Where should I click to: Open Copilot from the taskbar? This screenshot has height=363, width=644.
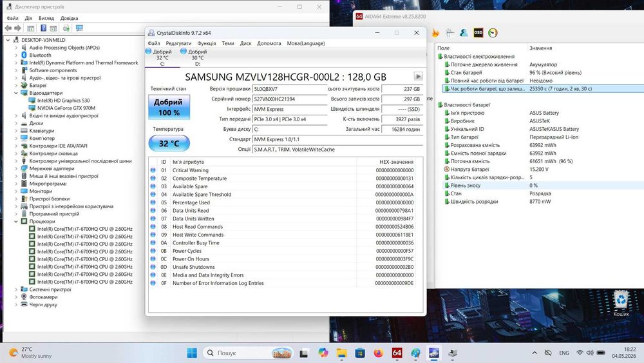pyautogui.click(x=323, y=353)
